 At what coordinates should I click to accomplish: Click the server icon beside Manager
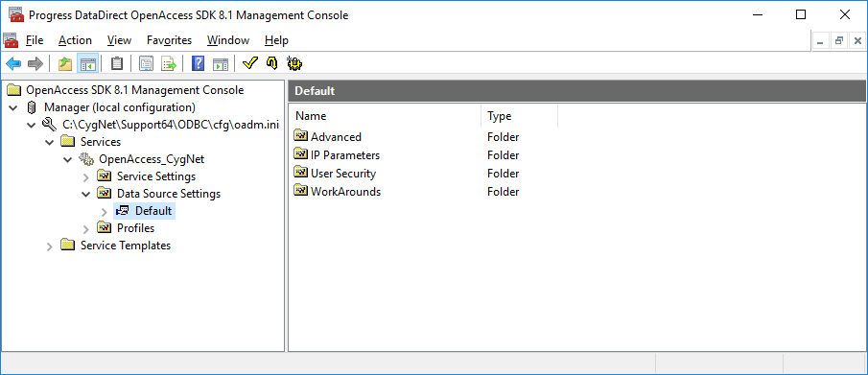pos(31,106)
